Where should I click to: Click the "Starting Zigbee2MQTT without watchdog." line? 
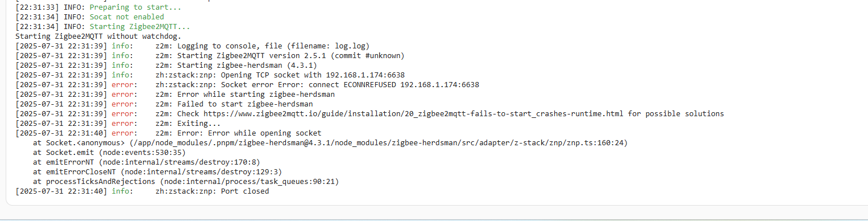pos(98,36)
